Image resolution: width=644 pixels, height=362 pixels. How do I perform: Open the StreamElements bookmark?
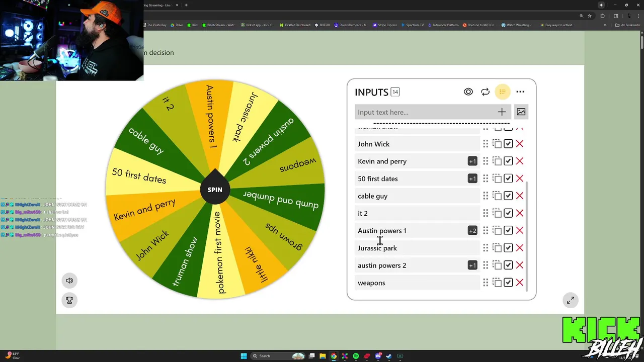(351, 25)
